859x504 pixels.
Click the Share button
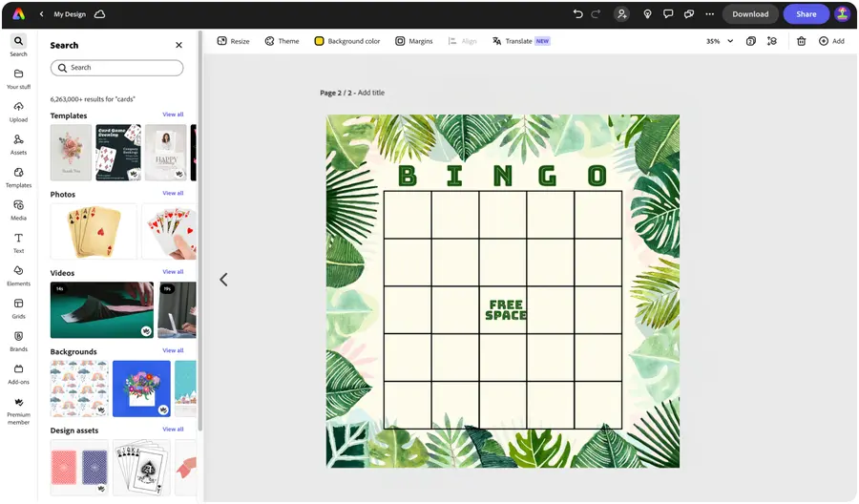(806, 14)
